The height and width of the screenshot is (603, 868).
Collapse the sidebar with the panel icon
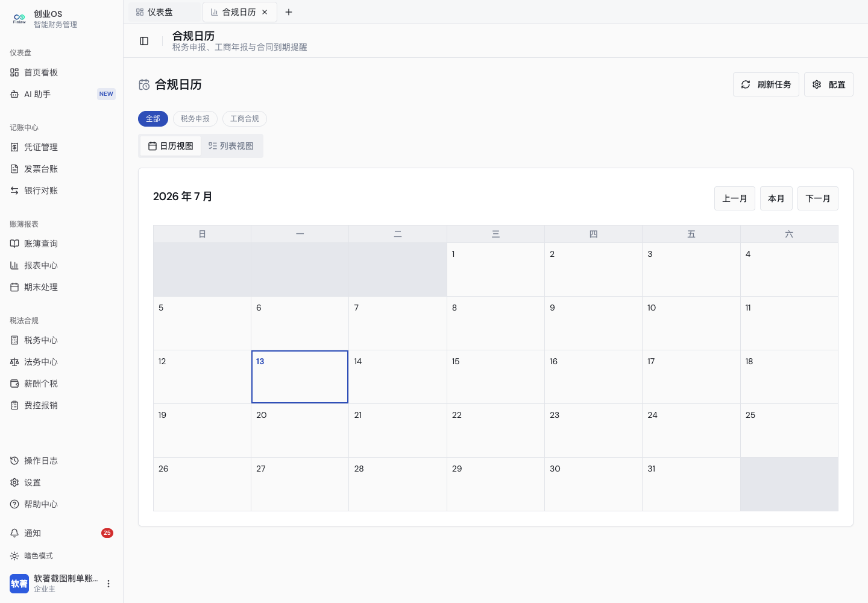point(144,41)
